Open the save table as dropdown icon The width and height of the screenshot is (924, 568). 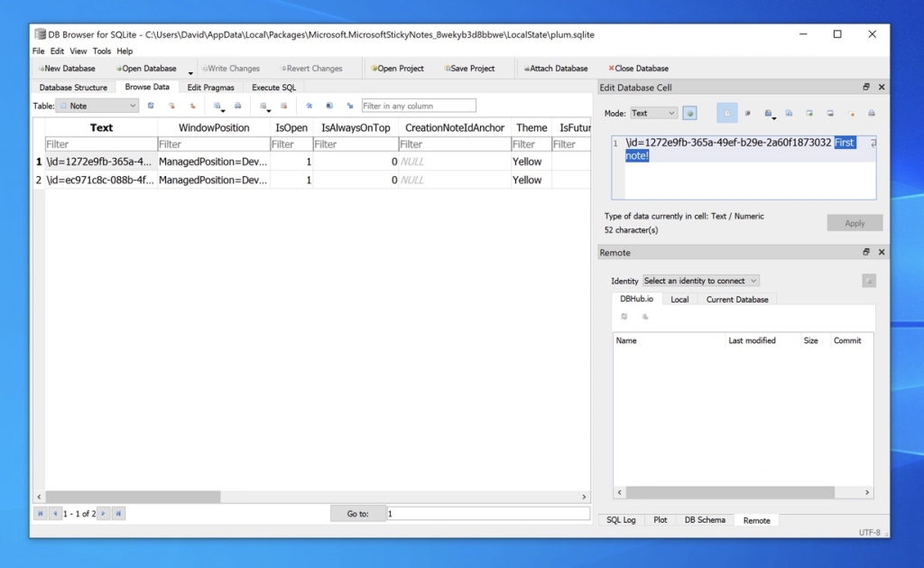(218, 107)
